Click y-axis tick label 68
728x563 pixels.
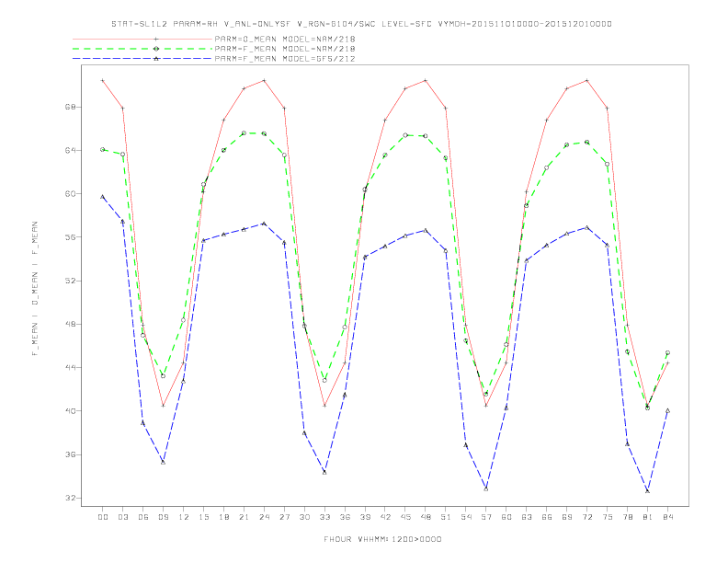click(71, 107)
